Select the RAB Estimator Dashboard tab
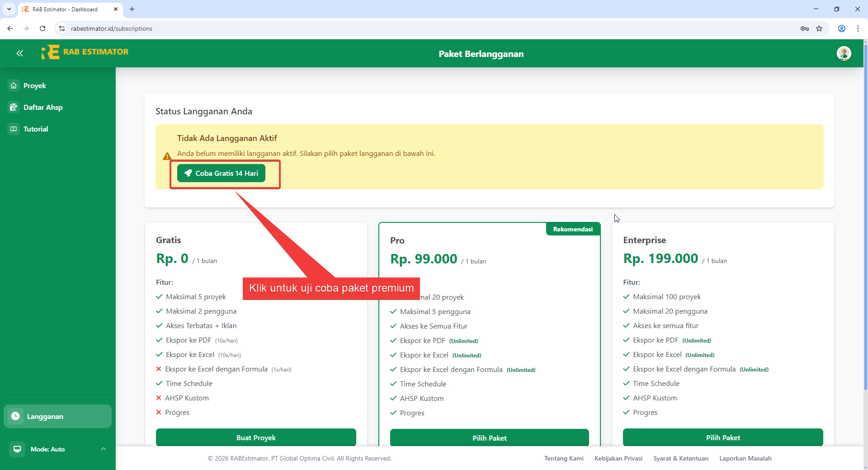 66,9
